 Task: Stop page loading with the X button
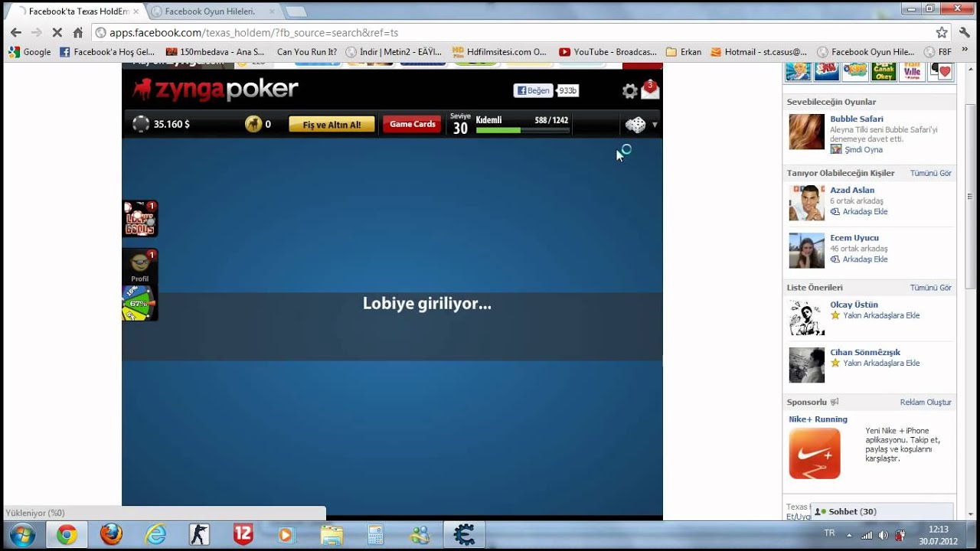pos(57,32)
